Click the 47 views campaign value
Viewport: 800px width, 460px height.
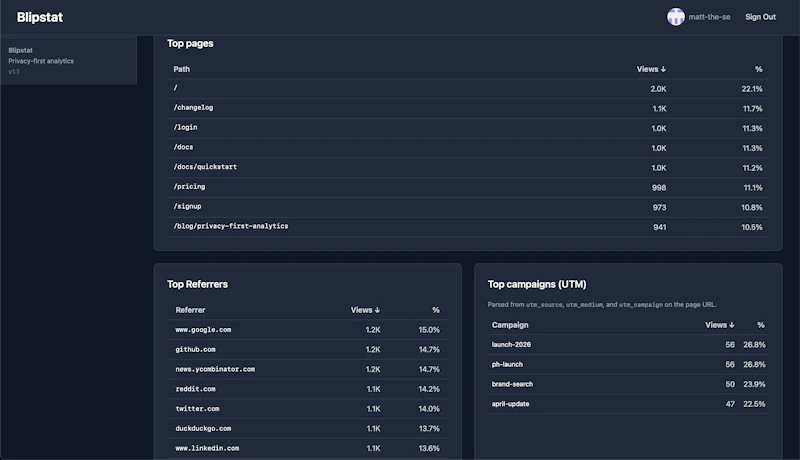pos(730,404)
